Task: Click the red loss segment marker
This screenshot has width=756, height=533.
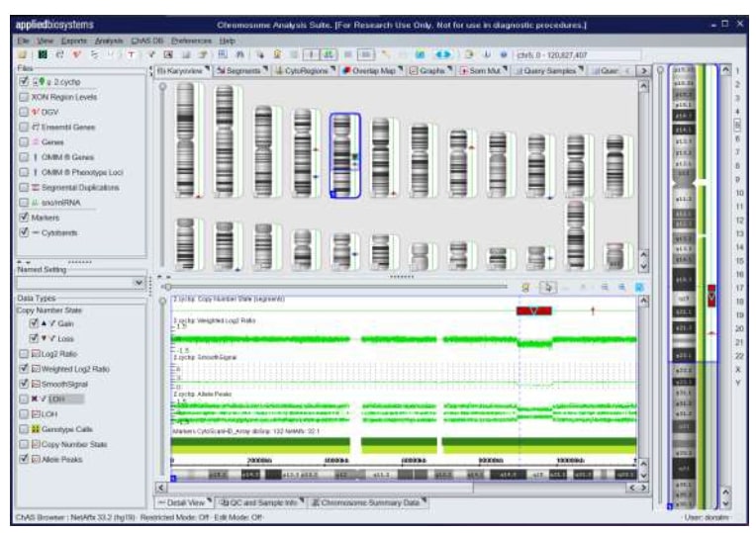Action: 533,311
